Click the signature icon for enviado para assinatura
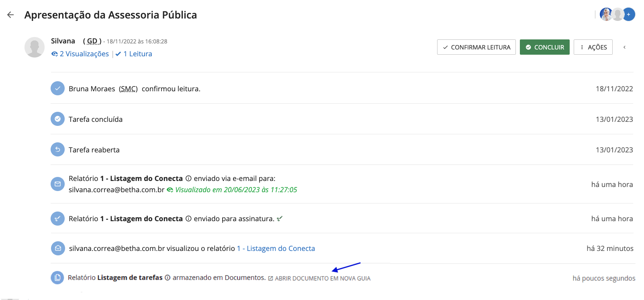This screenshot has height=300, width=644. [57, 219]
